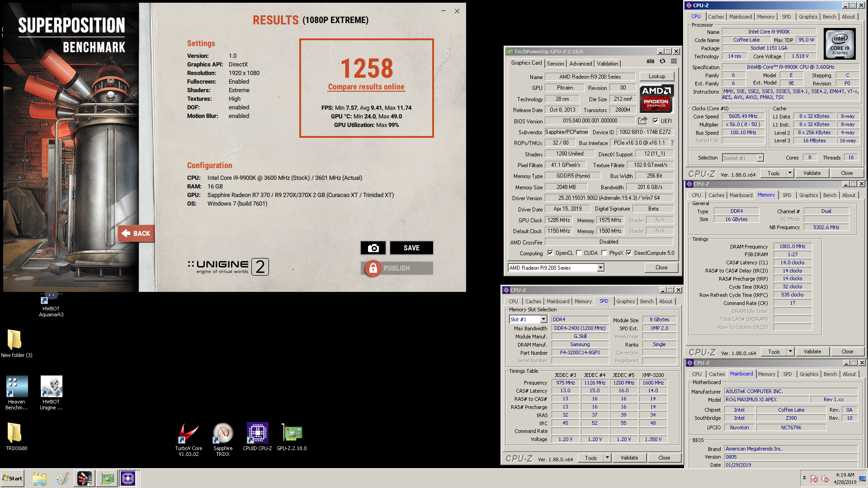868x488 pixels.
Task: Open the Paint icon in the taskbar
Action: (x=61, y=479)
